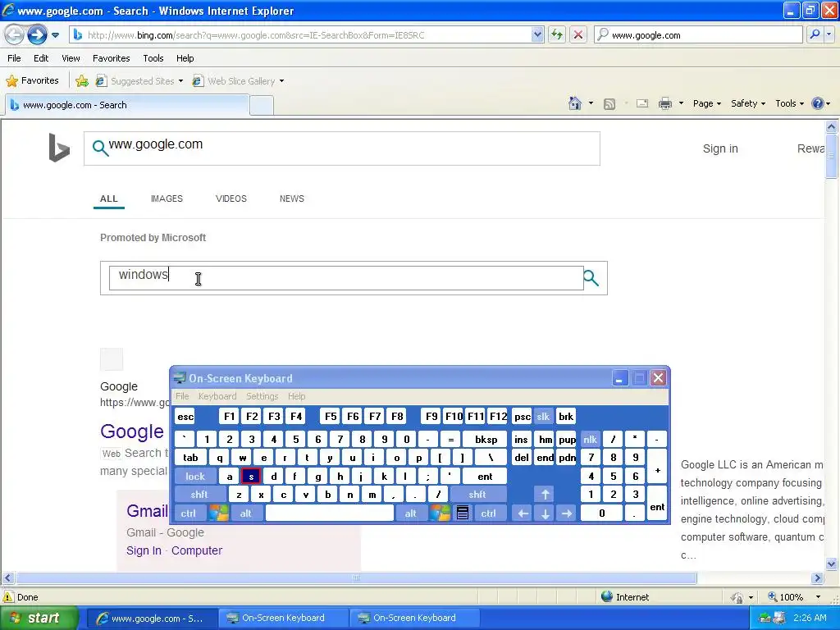Toggle the nlk num lock key
This screenshot has width=840, height=630.
(591, 440)
